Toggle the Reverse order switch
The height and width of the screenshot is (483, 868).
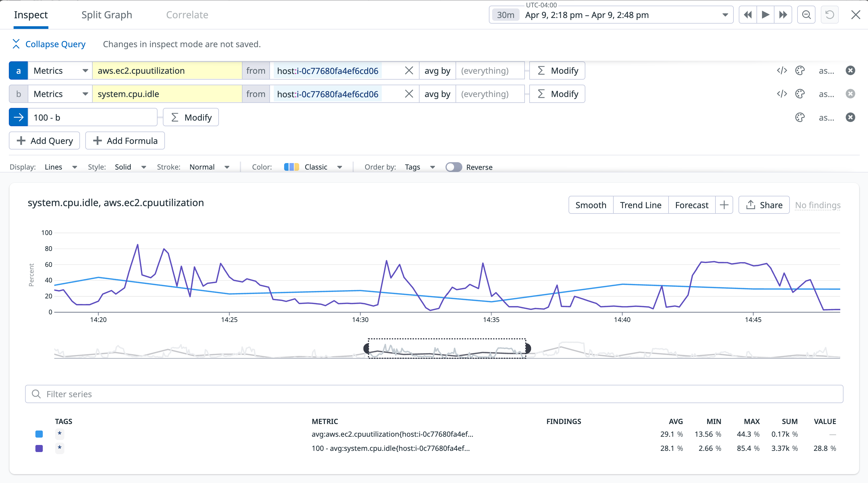[x=453, y=167]
